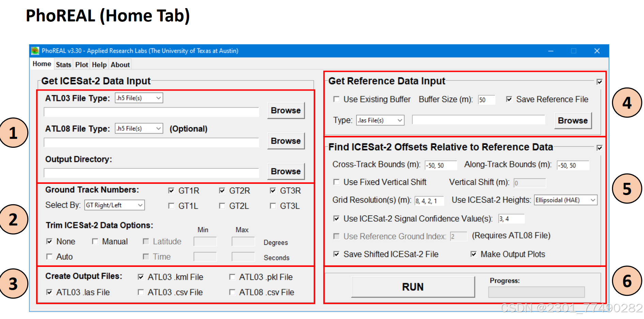Toggle Use ICESat-2 Signal Confidence Value(s)
Image resolution: width=644 pixels, height=319 pixels.
coord(336,219)
